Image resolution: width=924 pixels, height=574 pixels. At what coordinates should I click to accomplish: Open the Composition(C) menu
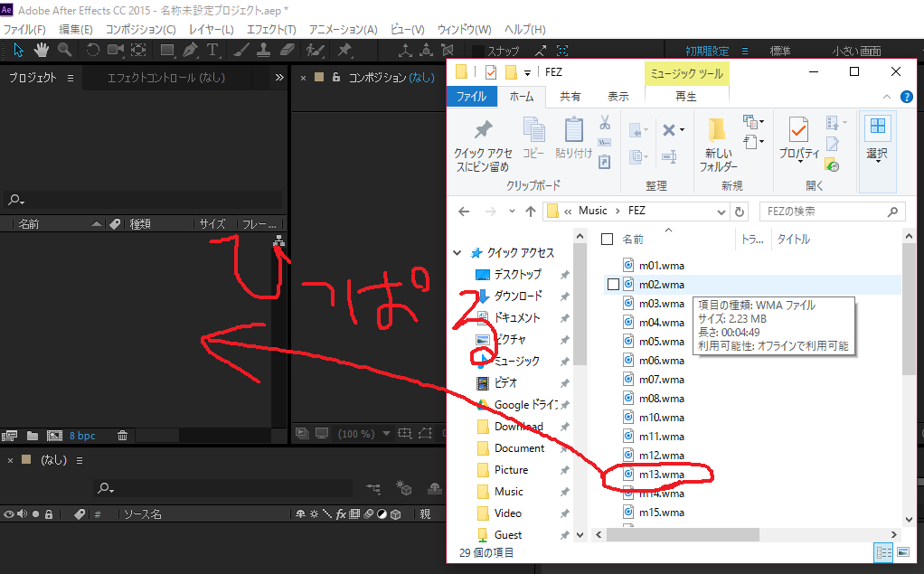click(140, 30)
